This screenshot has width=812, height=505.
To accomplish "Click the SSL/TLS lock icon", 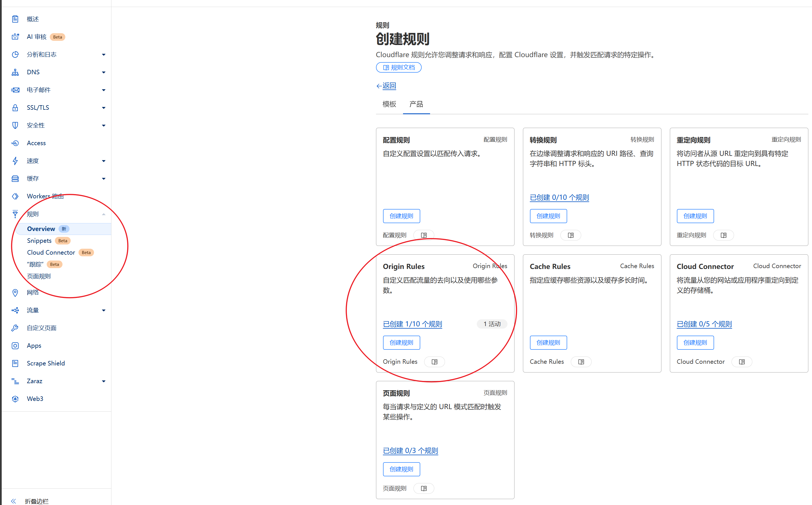I will (15, 107).
